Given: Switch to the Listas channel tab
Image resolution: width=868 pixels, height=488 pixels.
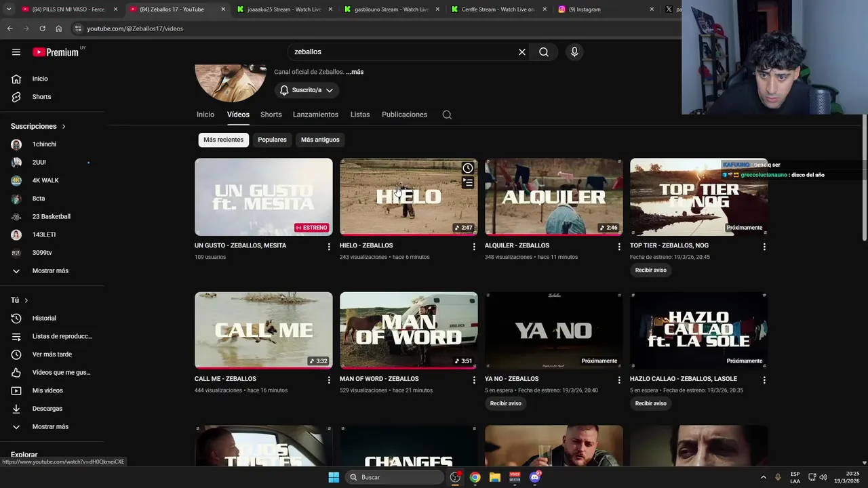Looking at the screenshot, I should (x=360, y=115).
